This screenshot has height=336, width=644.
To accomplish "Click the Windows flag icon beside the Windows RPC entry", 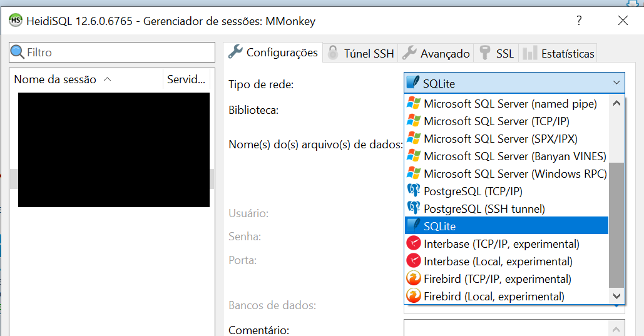I will tap(414, 173).
